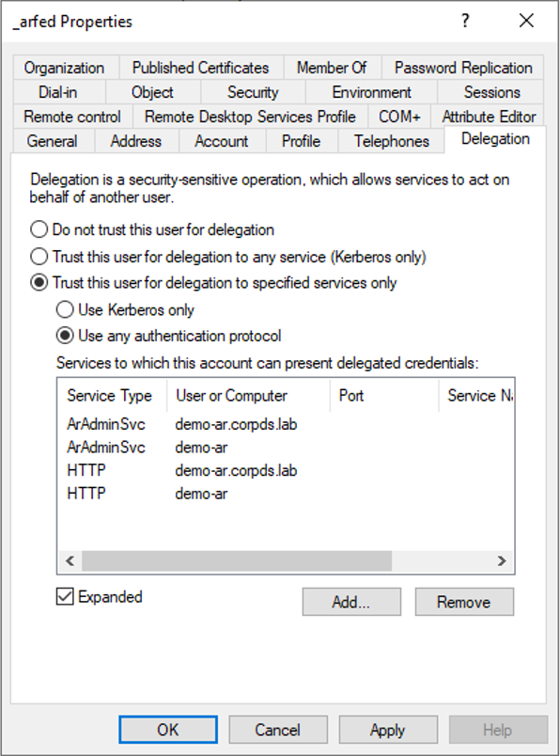Viewport: 560px width, 756px height.
Task: Select the ArAdminSvc demo-ar.corpds.lab entry
Action: click(x=182, y=424)
